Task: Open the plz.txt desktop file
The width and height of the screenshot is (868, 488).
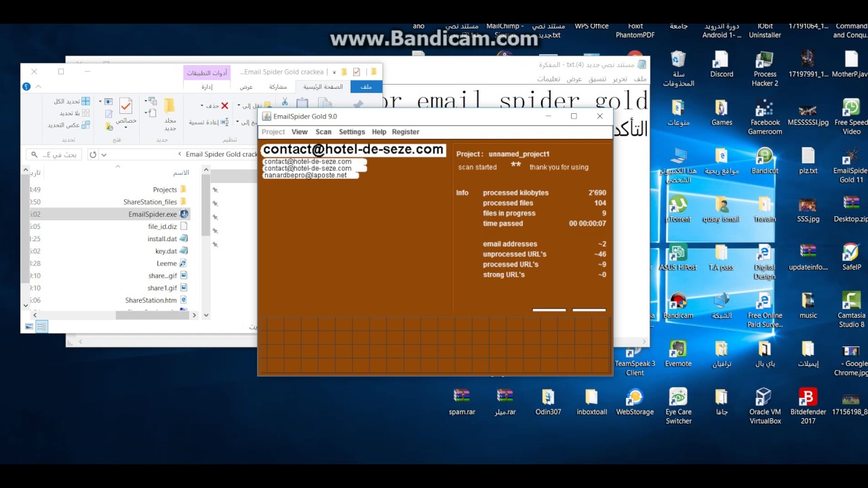Action: [x=808, y=161]
